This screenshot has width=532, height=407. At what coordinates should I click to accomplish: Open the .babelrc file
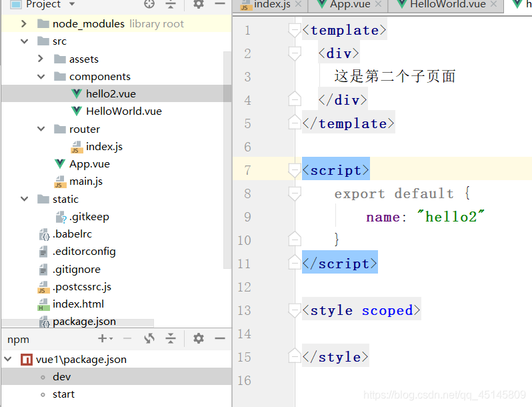point(117,234)
